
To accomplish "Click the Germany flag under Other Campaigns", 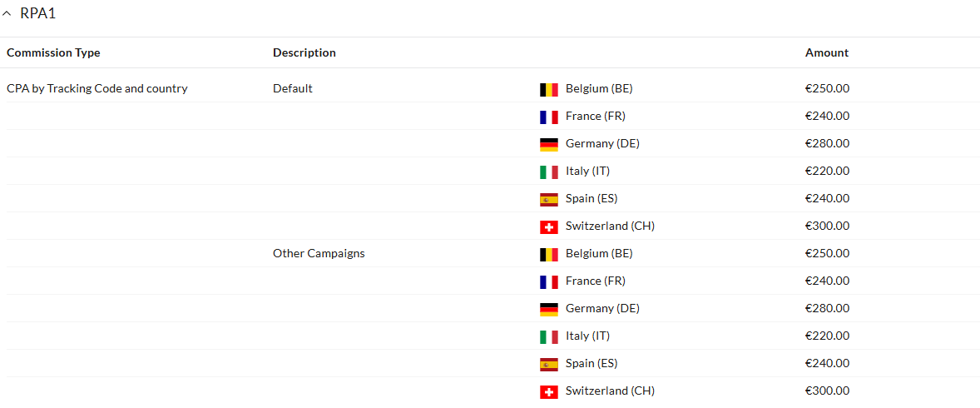I will 548,309.
